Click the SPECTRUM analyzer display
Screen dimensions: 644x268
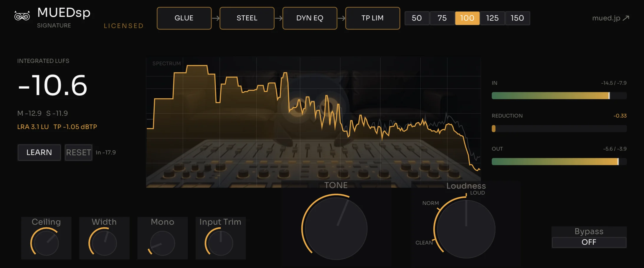[x=313, y=122]
